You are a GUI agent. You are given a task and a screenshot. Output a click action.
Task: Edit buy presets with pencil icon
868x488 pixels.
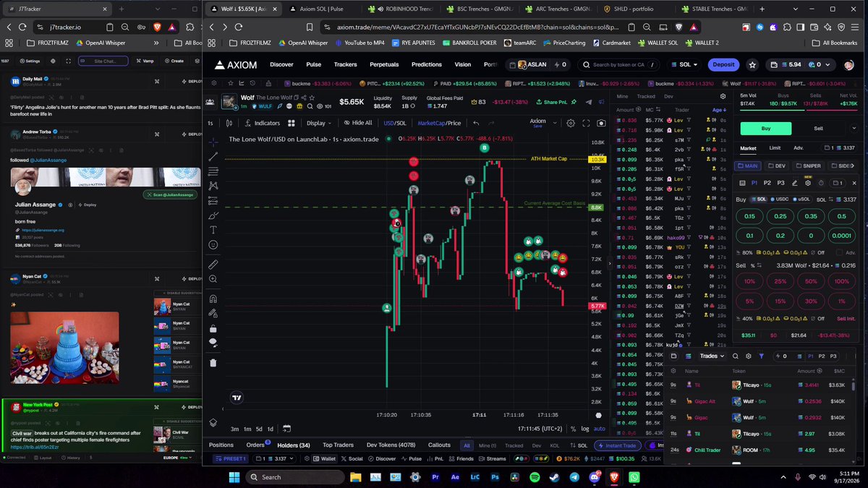795,183
